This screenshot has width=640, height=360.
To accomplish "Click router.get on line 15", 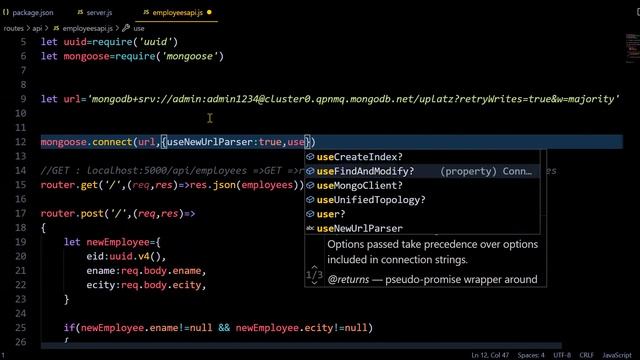I will 69,184.
